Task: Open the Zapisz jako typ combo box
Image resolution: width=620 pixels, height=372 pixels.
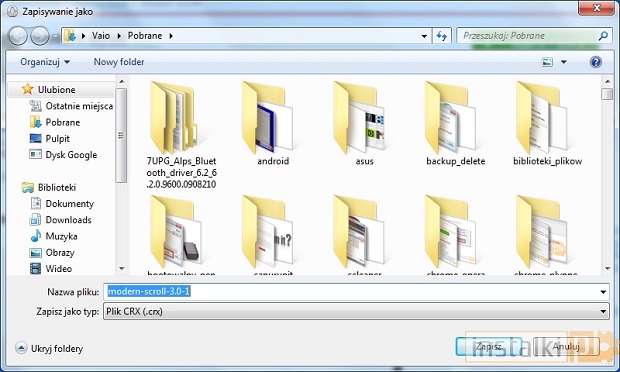Action: pos(356,312)
